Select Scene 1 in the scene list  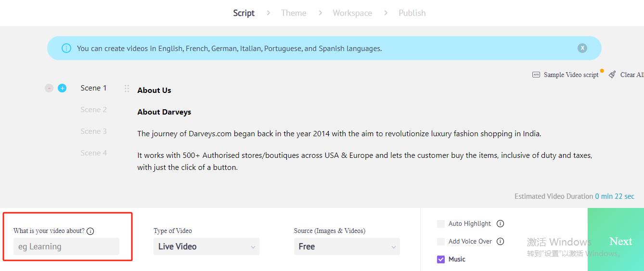94,88
